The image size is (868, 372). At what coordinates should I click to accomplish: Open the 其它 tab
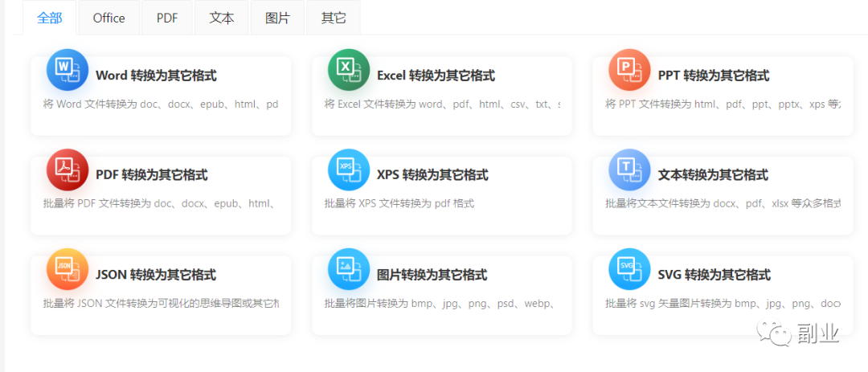[334, 18]
